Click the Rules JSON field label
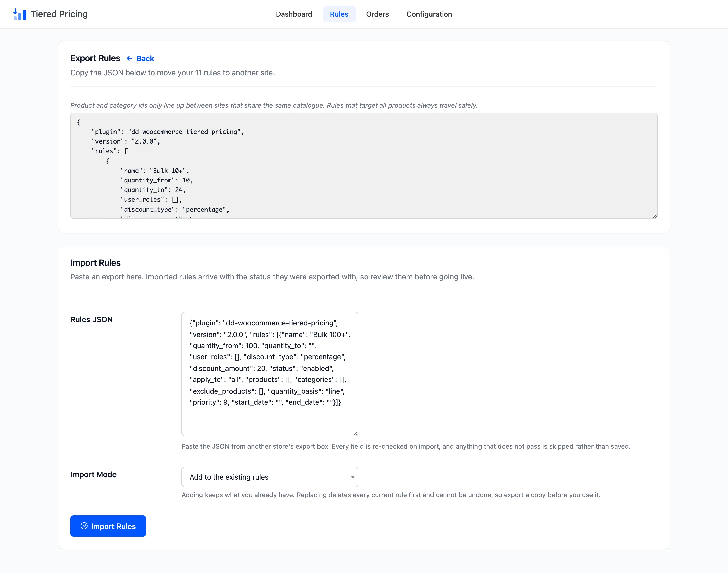The height and width of the screenshot is (573, 728). [x=91, y=319]
